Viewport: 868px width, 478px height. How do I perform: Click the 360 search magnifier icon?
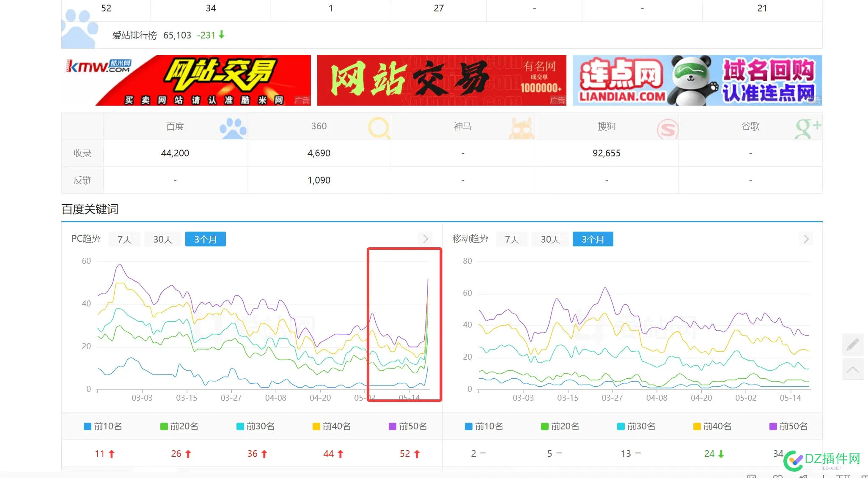pos(379,128)
